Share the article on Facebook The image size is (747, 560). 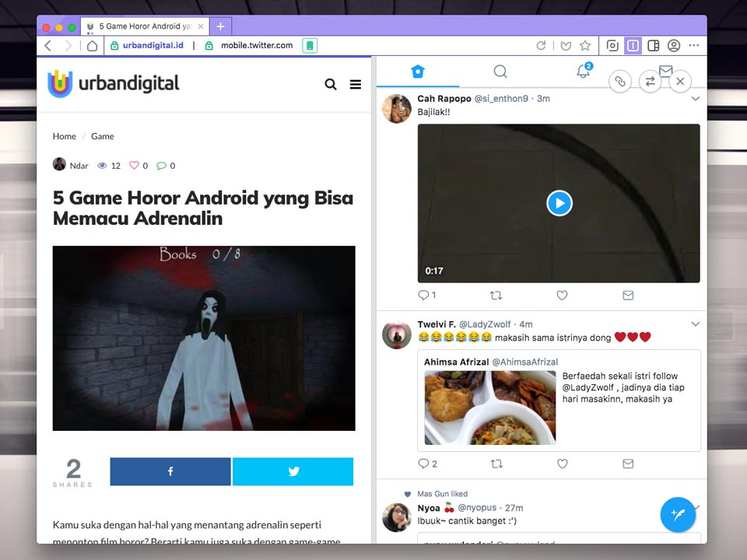pyautogui.click(x=170, y=471)
